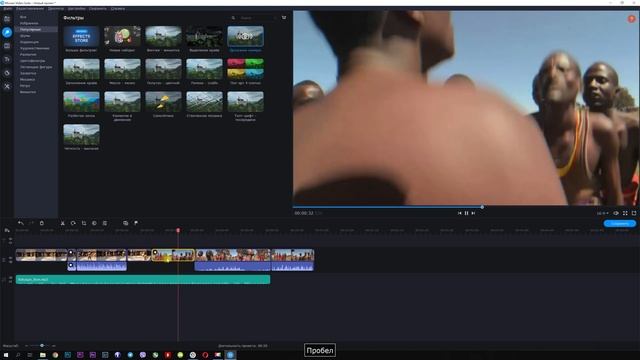Open the effects store cart icon
Image resolution: width=640 pixels, height=360 pixels.
(x=284, y=18)
